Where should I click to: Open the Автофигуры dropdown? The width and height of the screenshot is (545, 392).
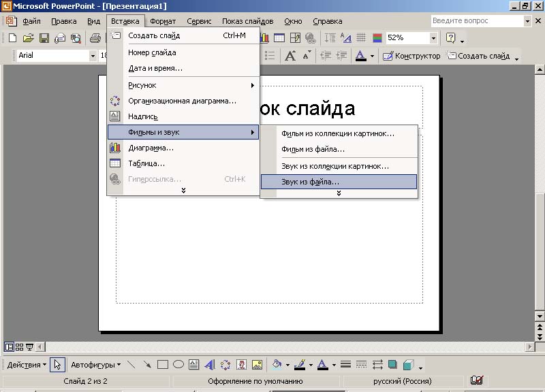click(x=95, y=365)
